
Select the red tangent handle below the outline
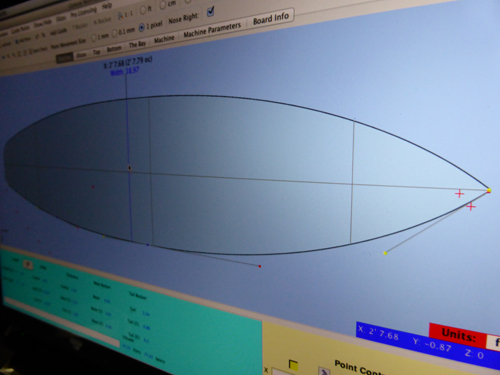[x=260, y=266]
